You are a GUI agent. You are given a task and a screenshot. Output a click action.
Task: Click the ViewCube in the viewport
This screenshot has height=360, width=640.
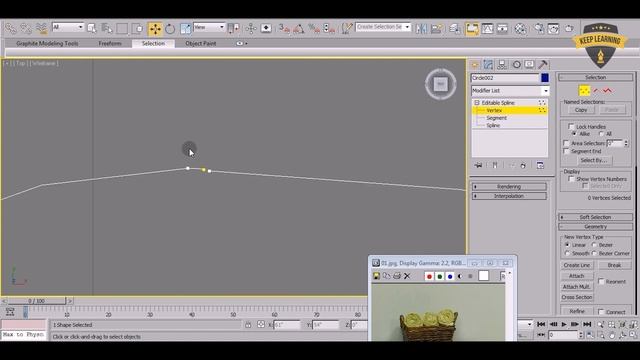440,84
